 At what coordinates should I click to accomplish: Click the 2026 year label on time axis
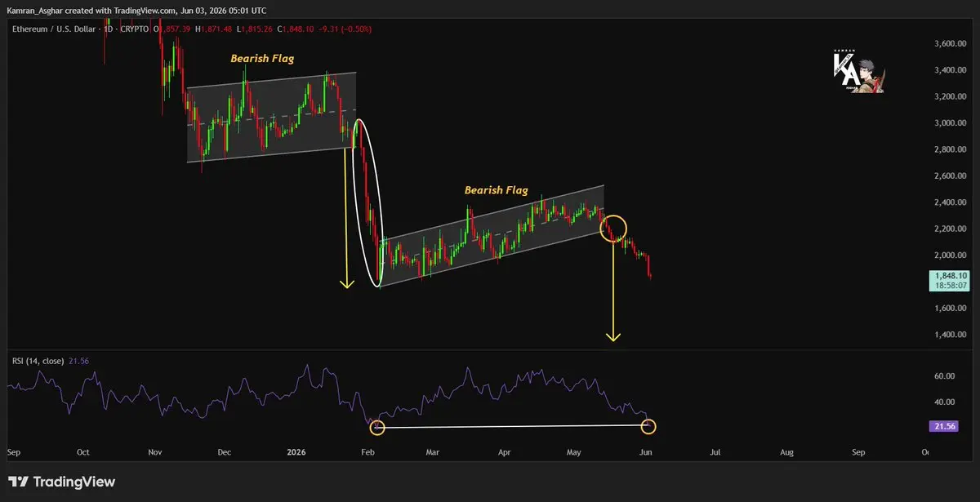[297, 451]
